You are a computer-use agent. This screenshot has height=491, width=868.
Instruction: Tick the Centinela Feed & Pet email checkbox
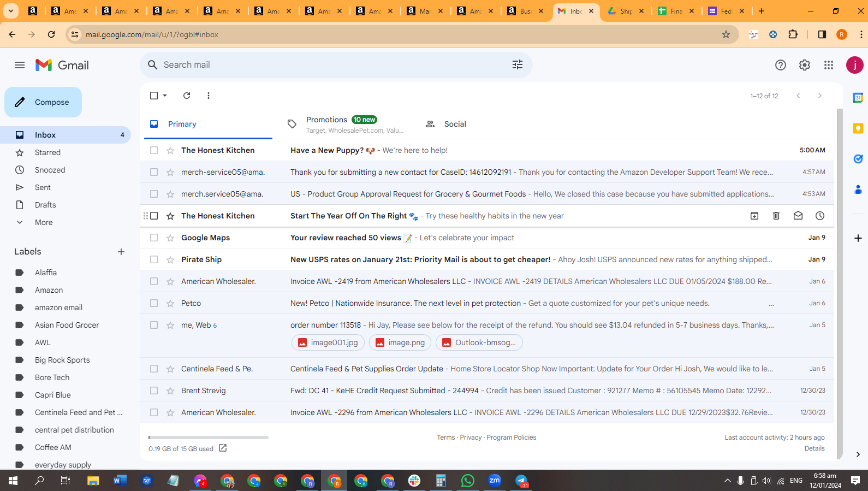click(x=154, y=369)
